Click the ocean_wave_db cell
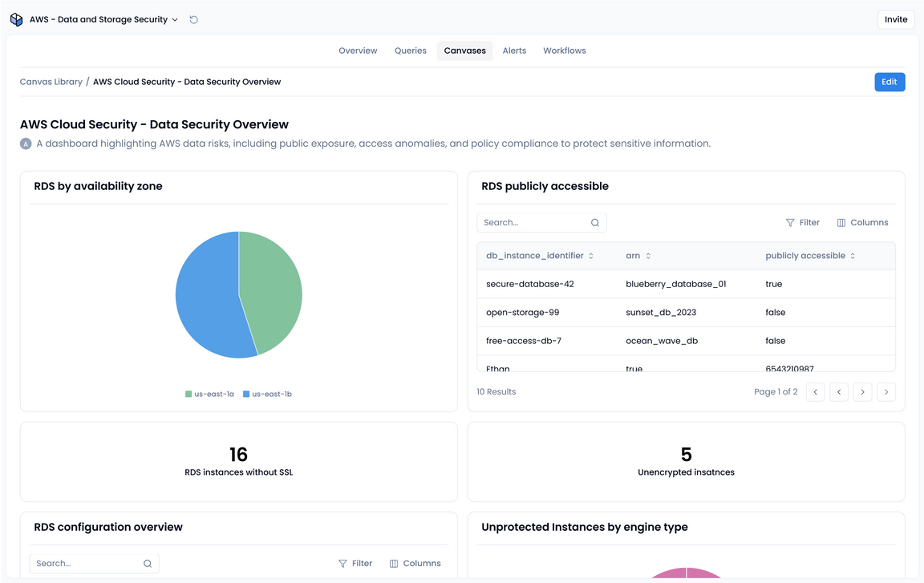 point(662,340)
